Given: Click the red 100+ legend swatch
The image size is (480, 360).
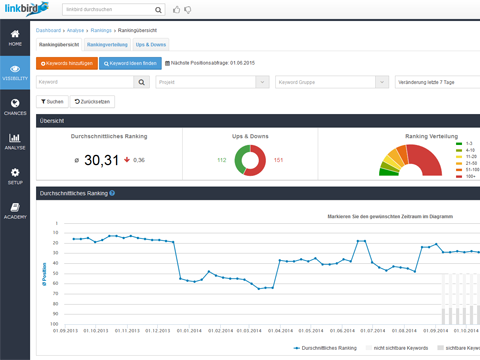Looking at the screenshot, I should 459,176.
